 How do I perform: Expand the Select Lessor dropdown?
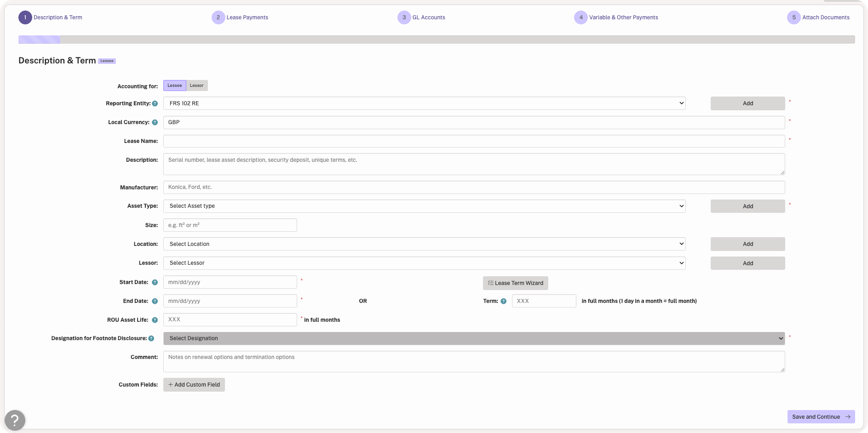(x=424, y=263)
